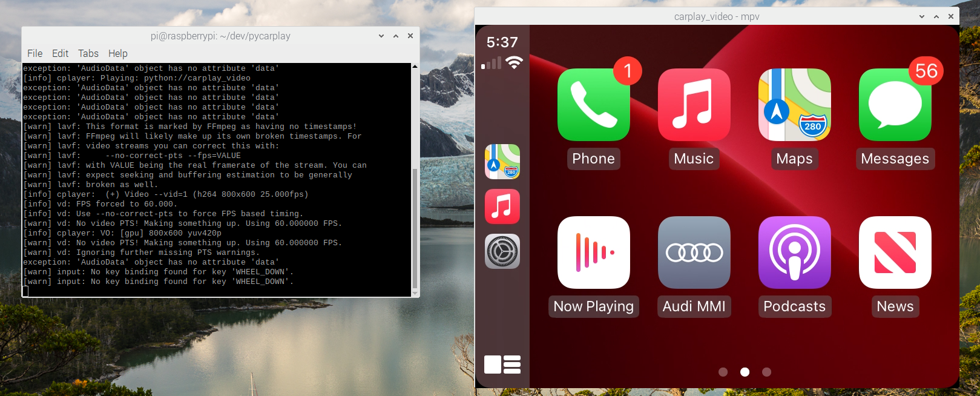The height and width of the screenshot is (396, 980).
Task: Click the Podcasts text label
Action: [794, 306]
